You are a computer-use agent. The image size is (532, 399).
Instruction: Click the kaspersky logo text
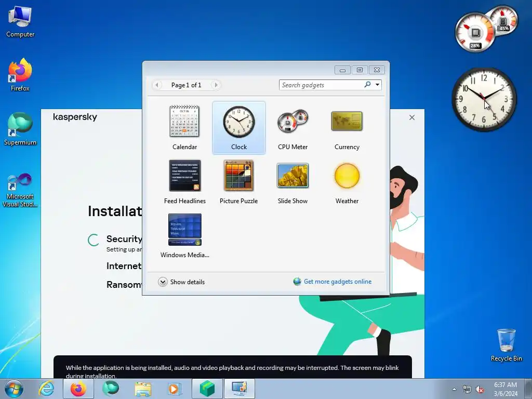(x=75, y=117)
